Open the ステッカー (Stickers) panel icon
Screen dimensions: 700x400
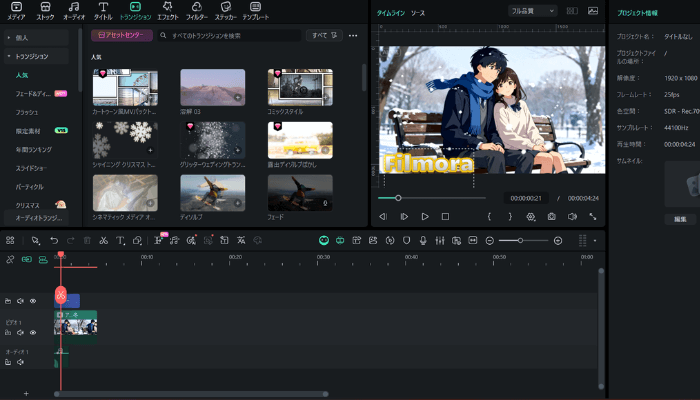(x=228, y=10)
